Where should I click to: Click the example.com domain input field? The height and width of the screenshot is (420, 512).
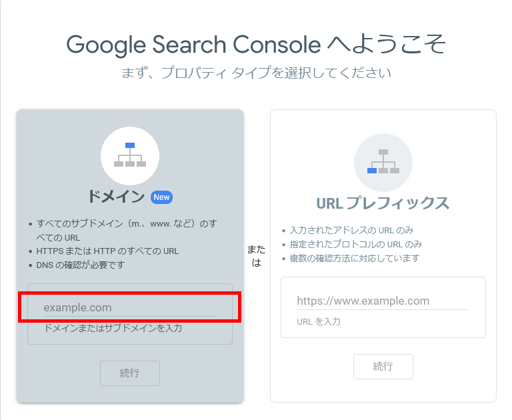point(129,307)
